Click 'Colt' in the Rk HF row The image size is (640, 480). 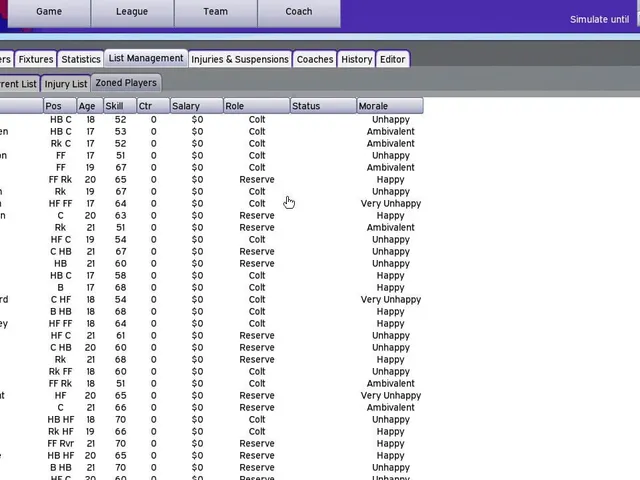(x=257, y=431)
